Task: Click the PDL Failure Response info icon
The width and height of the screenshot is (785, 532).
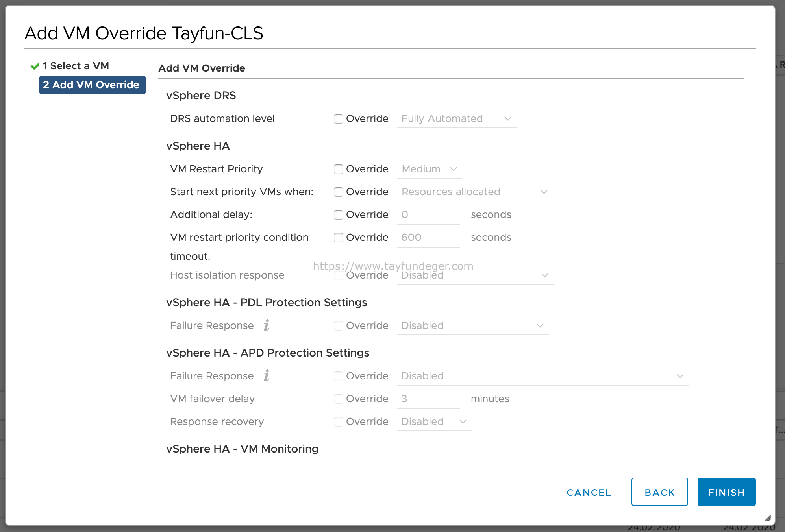Action: (267, 325)
